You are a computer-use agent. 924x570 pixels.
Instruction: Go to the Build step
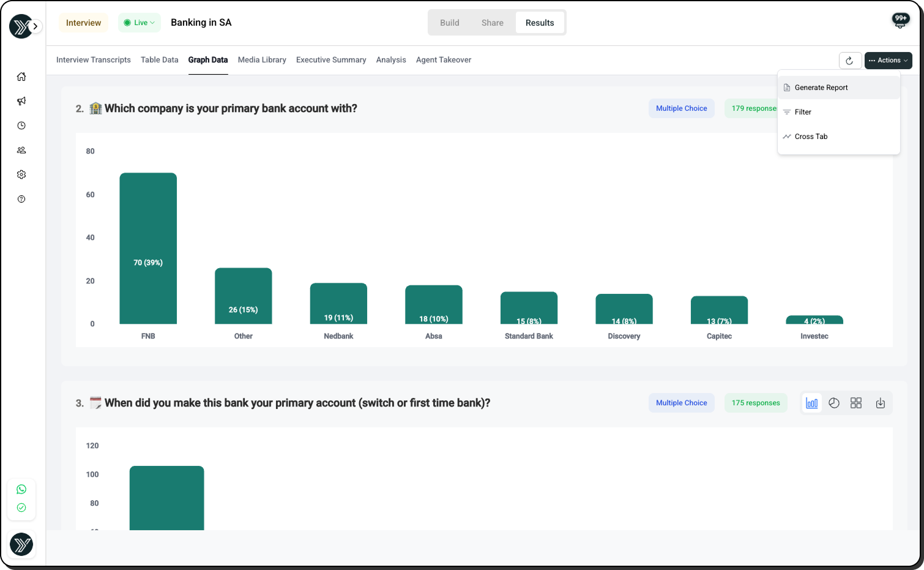(449, 23)
